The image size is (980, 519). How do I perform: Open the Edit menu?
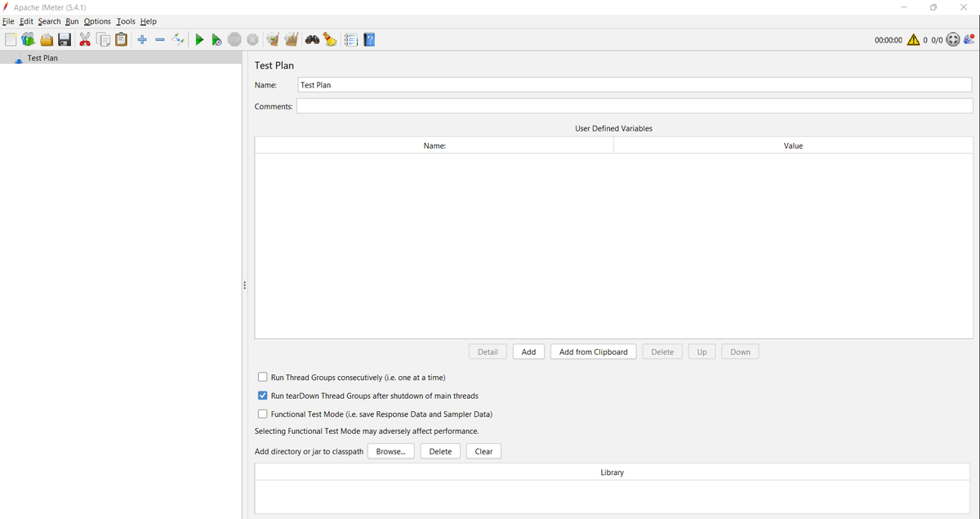click(x=26, y=21)
